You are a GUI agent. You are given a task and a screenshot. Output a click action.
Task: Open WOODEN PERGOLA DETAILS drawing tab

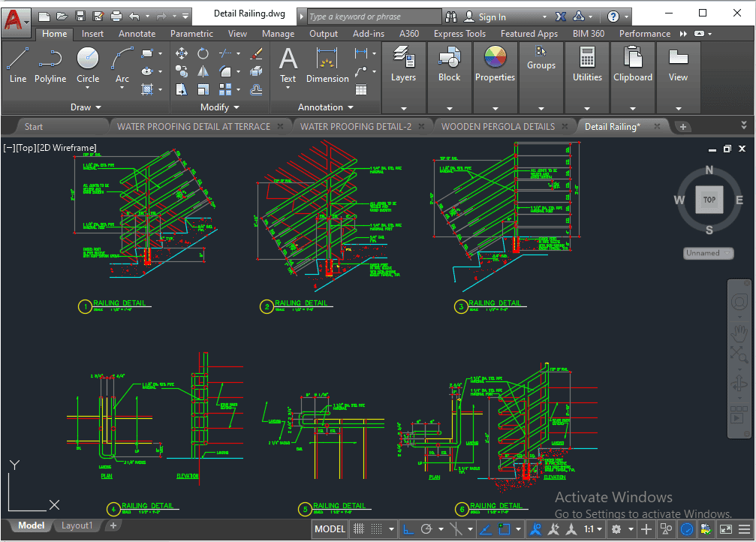click(498, 127)
